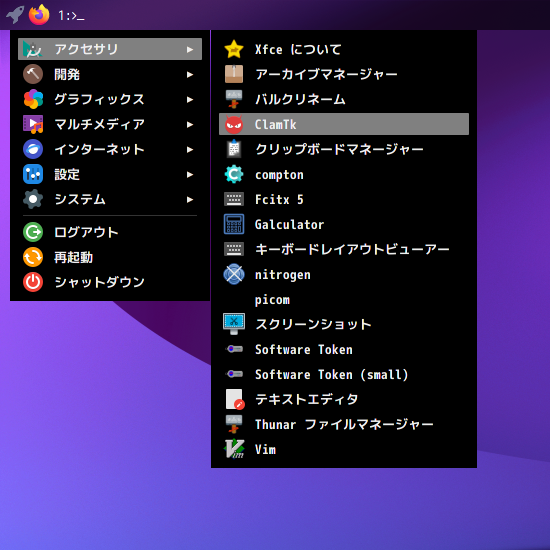Launch バルクリネーム
Screen dimensions: 550x550
pos(344,99)
